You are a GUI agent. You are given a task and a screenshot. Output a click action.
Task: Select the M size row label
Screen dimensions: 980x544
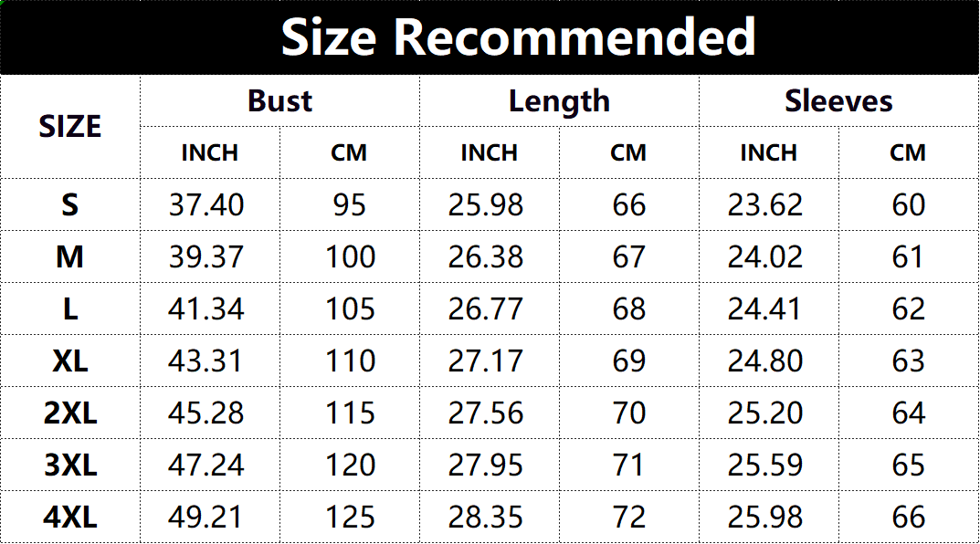[x=70, y=256]
